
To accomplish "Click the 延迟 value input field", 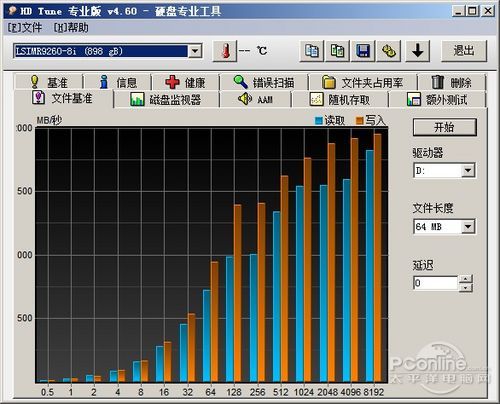I will click(436, 283).
